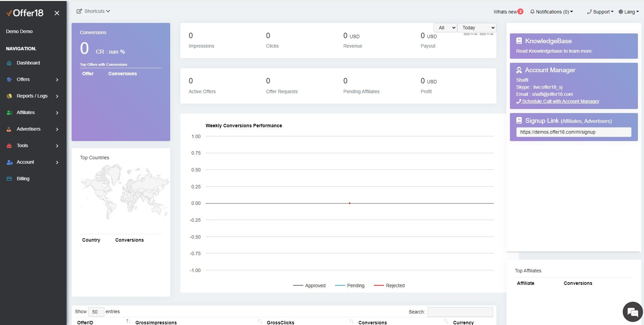Click the Account Manager email address
The image size is (644, 325).
552,94
